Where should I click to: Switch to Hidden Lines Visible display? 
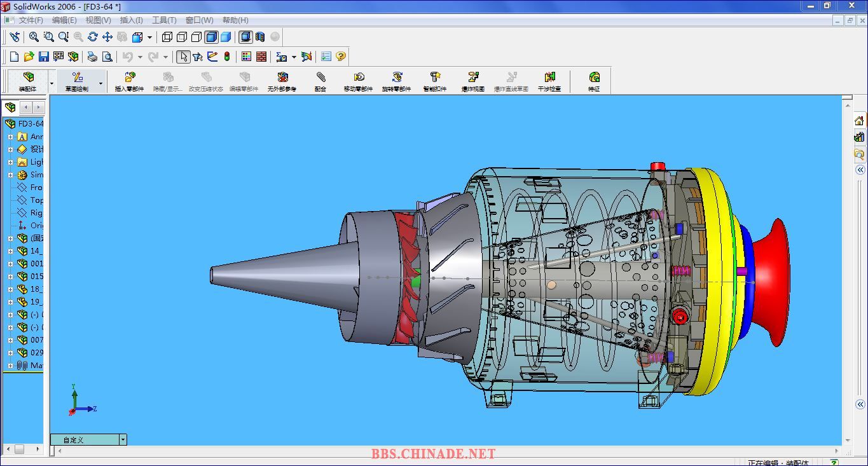pyautogui.click(x=182, y=37)
